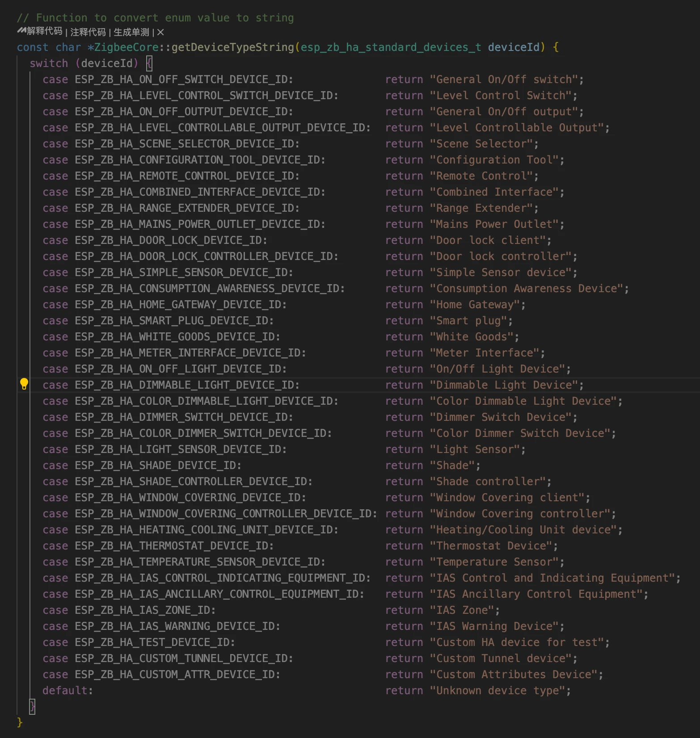Click the comment line above the function
This screenshot has height=738, width=700.
point(155,18)
